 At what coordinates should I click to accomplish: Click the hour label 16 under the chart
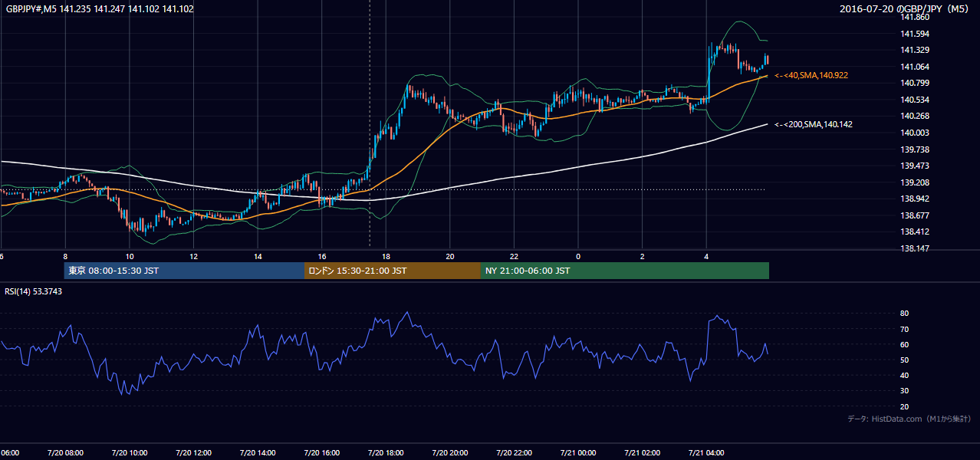(x=322, y=256)
